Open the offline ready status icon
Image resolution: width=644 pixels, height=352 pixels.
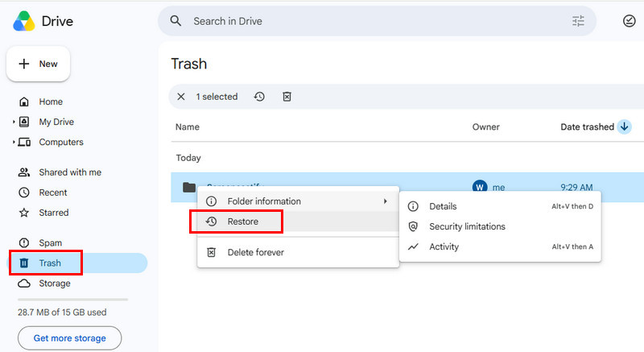pyautogui.click(x=630, y=21)
